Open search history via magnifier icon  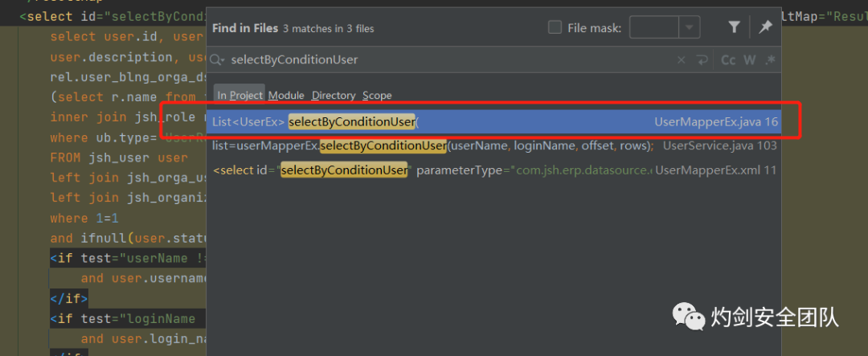click(x=217, y=59)
